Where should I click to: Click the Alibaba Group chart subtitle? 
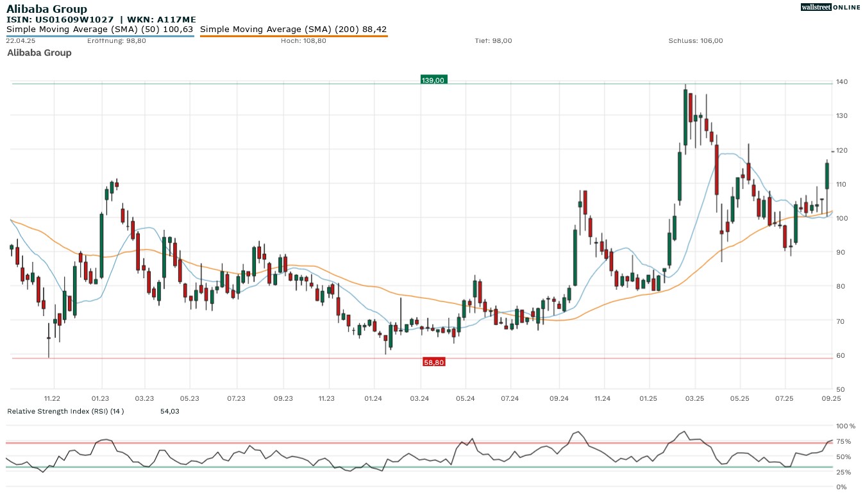39,53
